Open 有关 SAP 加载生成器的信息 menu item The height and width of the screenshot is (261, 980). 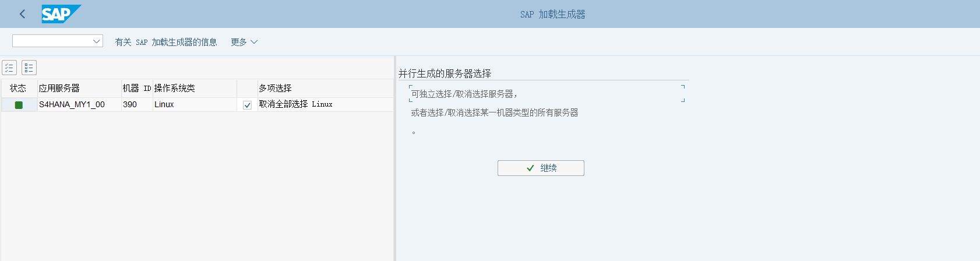pos(166,42)
